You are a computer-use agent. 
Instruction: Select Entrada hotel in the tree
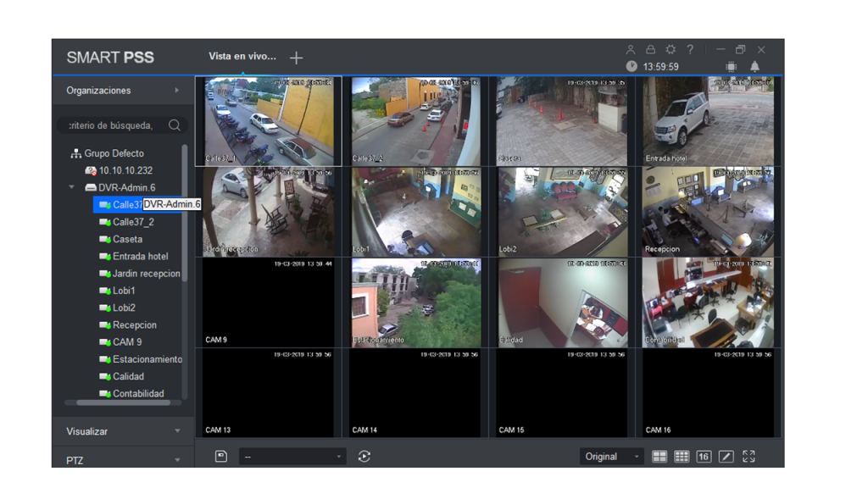tap(140, 256)
